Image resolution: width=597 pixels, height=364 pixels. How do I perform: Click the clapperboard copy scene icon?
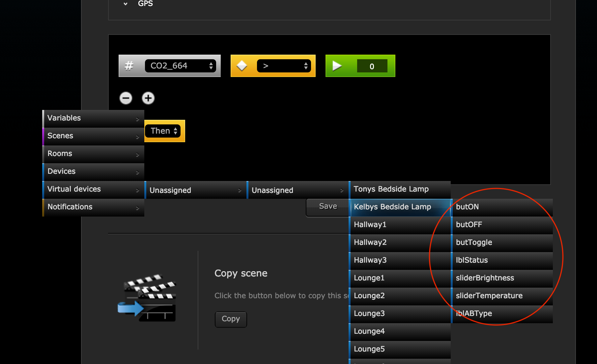(x=147, y=298)
